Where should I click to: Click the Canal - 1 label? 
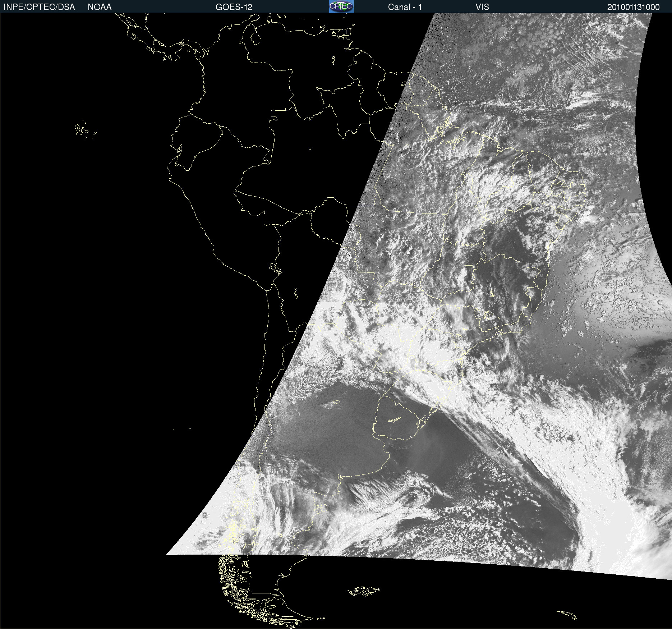click(405, 7)
